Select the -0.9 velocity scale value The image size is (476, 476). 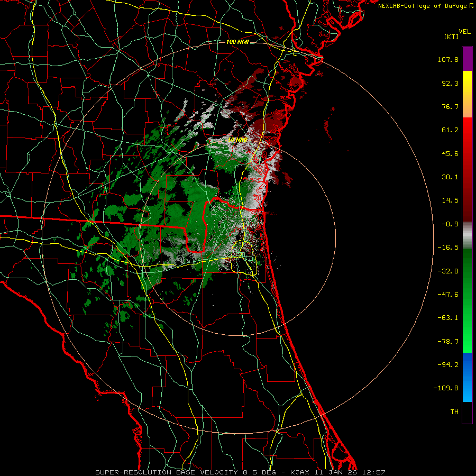coord(450,224)
